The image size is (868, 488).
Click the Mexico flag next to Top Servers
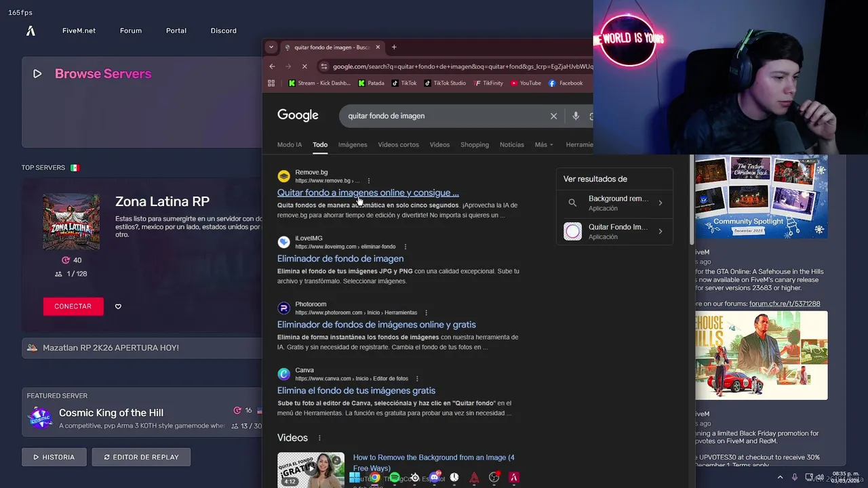pyautogui.click(x=75, y=167)
